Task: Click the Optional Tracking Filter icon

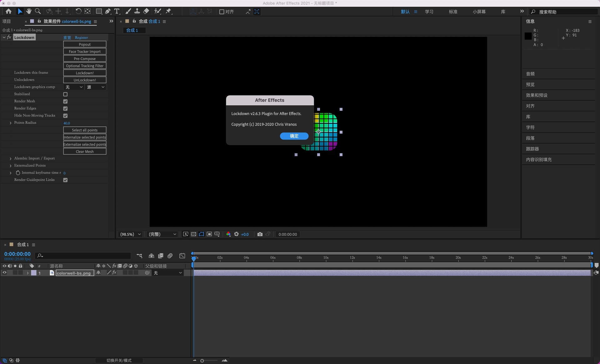Action: point(84,66)
